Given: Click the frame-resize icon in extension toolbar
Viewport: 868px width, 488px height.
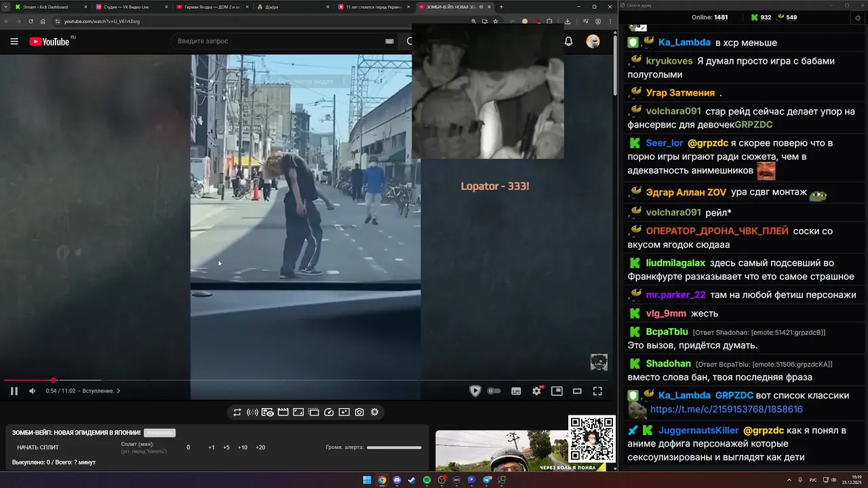Looking at the screenshot, I should 298,412.
